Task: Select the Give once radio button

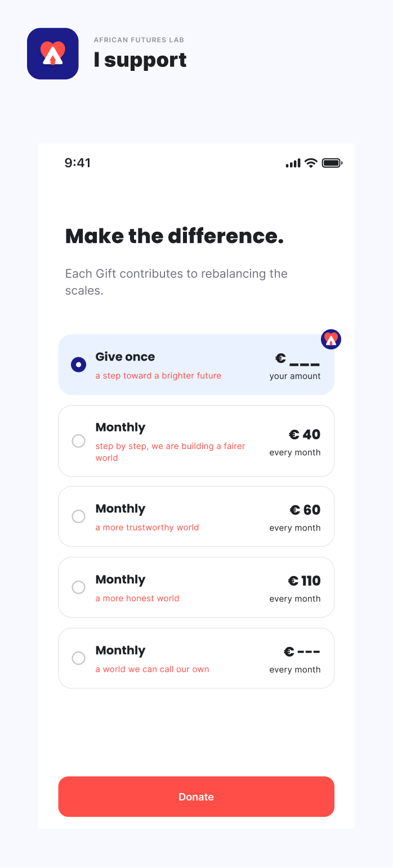Action: tap(78, 365)
